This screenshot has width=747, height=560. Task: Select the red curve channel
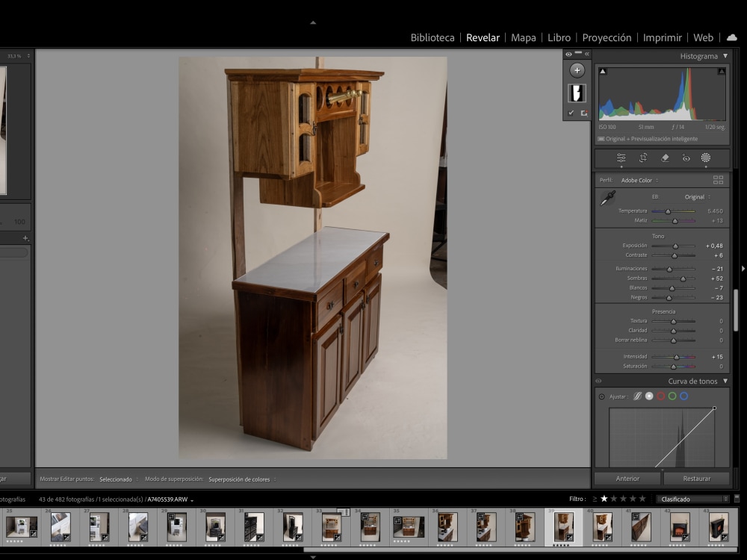point(661,396)
